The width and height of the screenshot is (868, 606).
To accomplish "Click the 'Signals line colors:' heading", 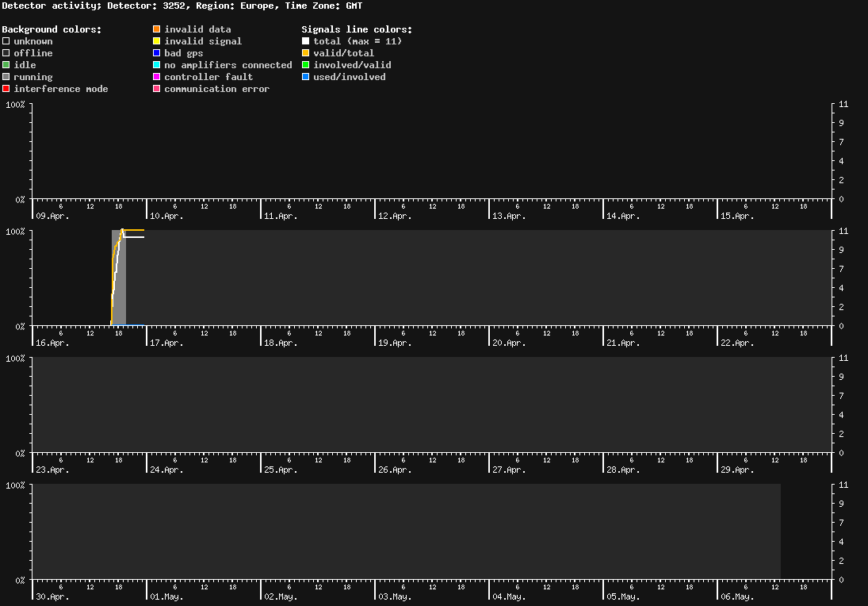I will coord(357,29).
